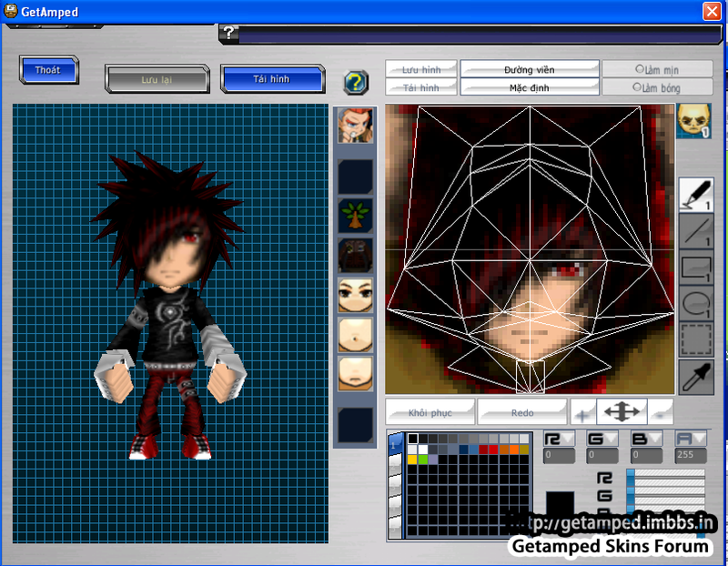Switch to palette tab 1
Viewport: 728px width, 566px height.
pos(395,443)
